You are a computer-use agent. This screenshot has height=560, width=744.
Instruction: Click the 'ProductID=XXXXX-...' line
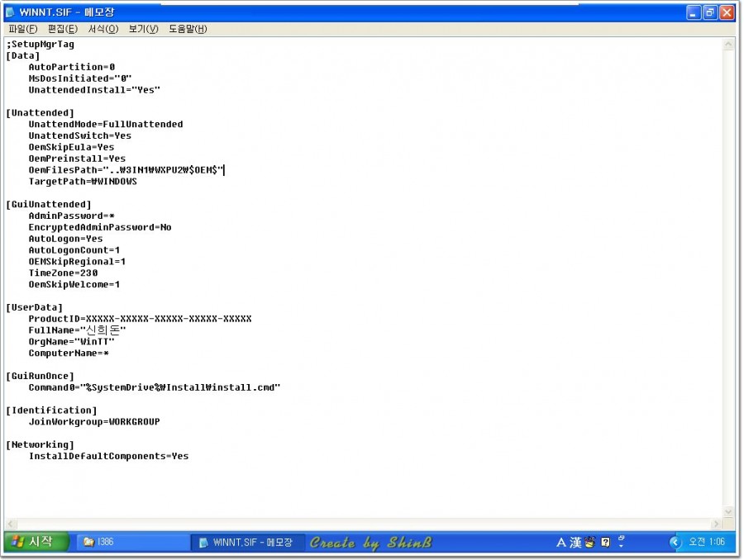point(141,319)
